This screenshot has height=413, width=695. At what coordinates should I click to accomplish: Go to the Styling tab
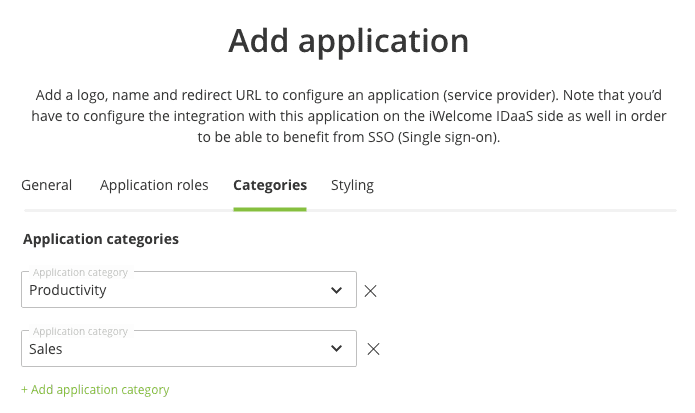(x=352, y=185)
